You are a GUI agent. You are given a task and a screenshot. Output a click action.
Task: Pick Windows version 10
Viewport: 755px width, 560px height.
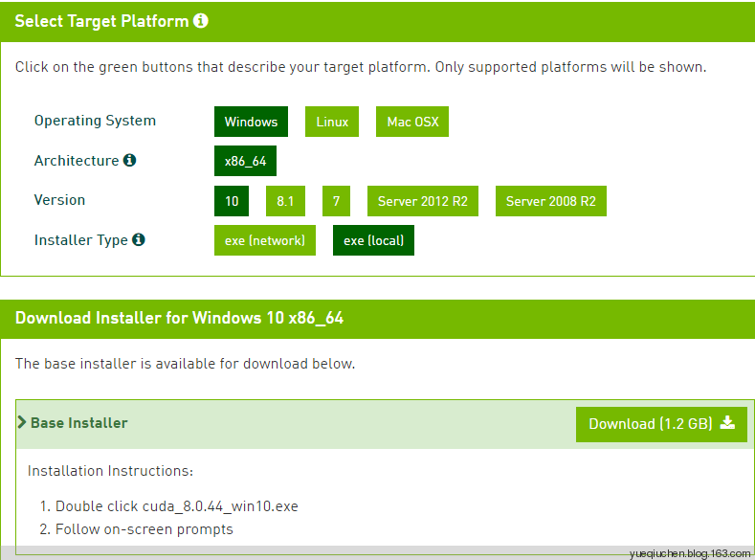click(x=232, y=201)
